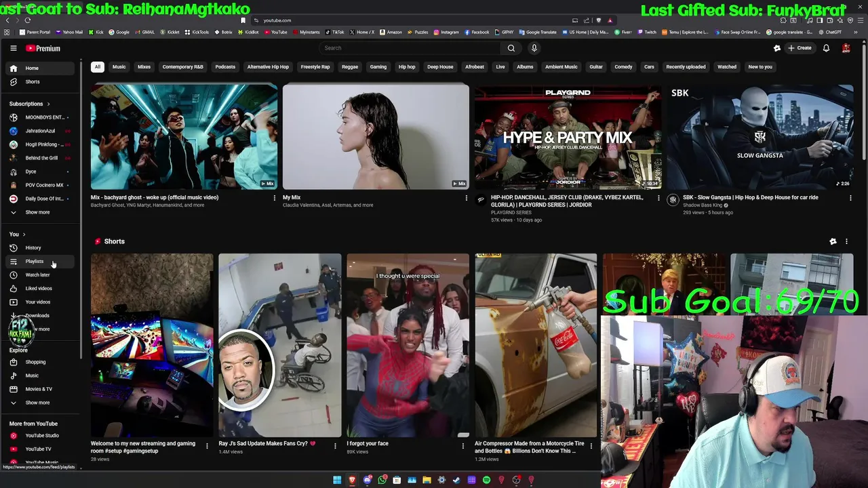
Task: Open Shadow Bass King channel link
Action: pyautogui.click(x=702, y=205)
